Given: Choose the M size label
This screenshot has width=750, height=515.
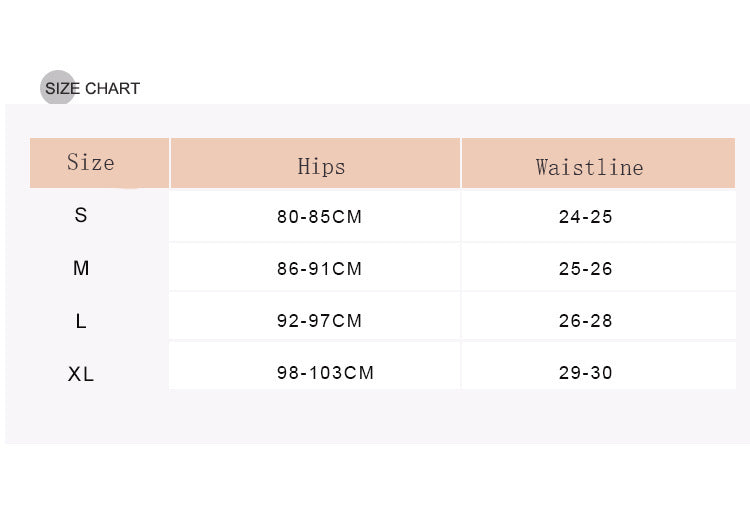Looking at the screenshot, I should tap(81, 268).
